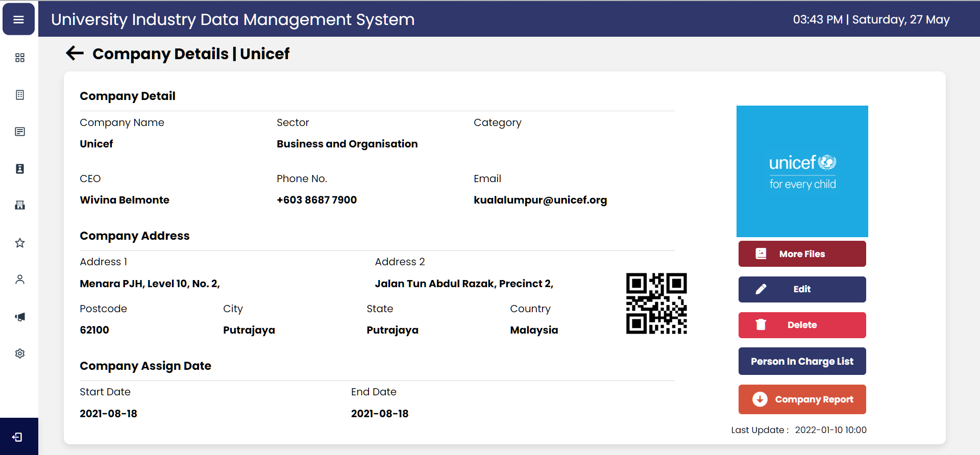Click the logout icon at sidebar bottom
The width and height of the screenshot is (980, 455).
(x=18, y=437)
